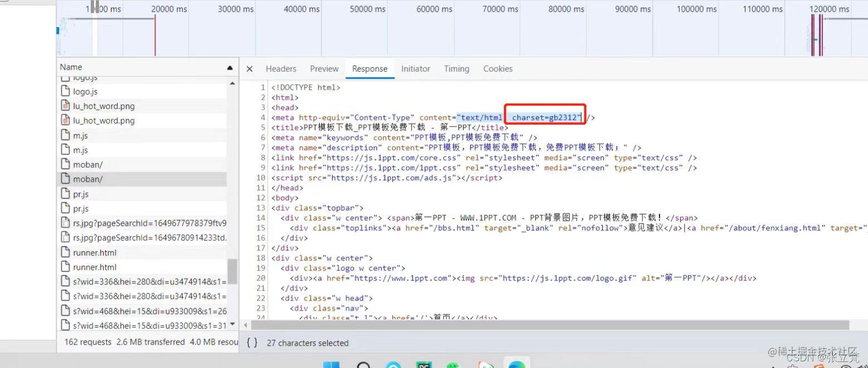
Task: Click the response horizontal scrollbar thumb
Action: click(x=550, y=325)
